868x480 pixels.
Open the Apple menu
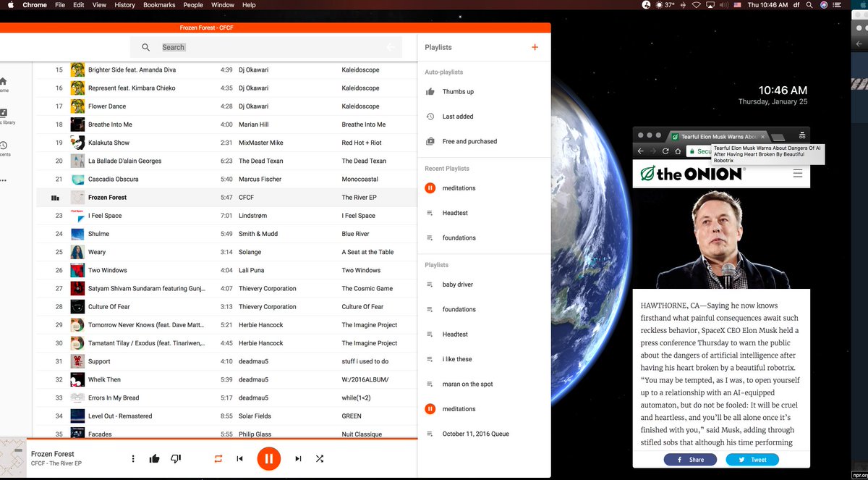[x=10, y=5]
